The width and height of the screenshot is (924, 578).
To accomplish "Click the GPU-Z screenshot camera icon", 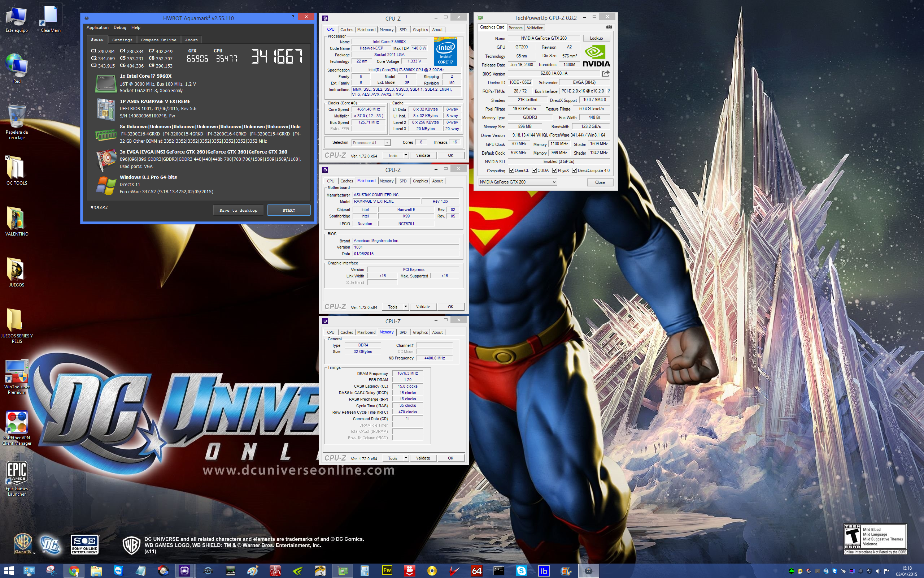I will 609,27.
